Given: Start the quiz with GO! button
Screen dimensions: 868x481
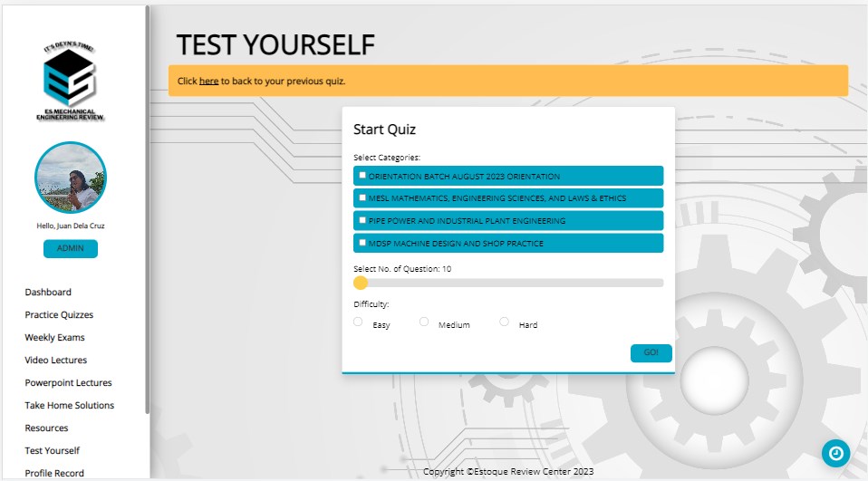Looking at the screenshot, I should click(651, 353).
